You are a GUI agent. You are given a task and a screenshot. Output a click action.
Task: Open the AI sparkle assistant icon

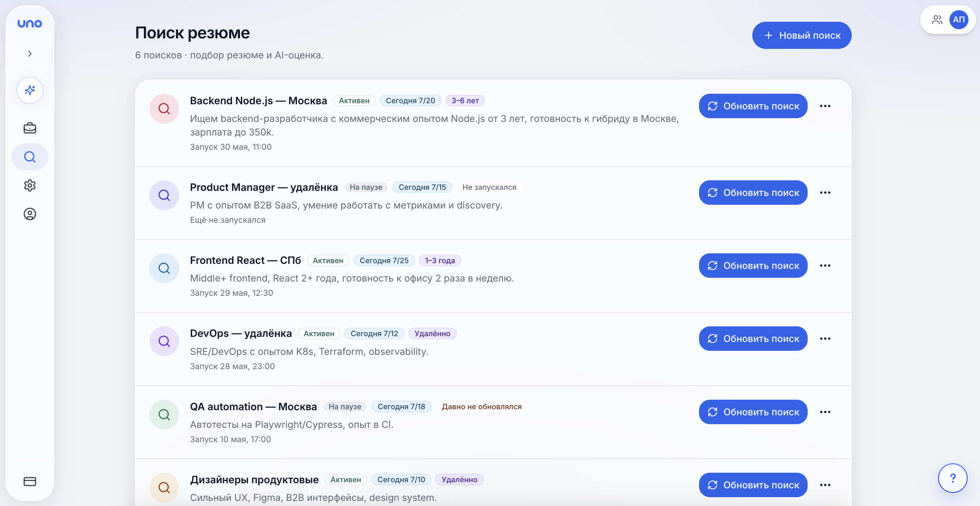coord(30,90)
